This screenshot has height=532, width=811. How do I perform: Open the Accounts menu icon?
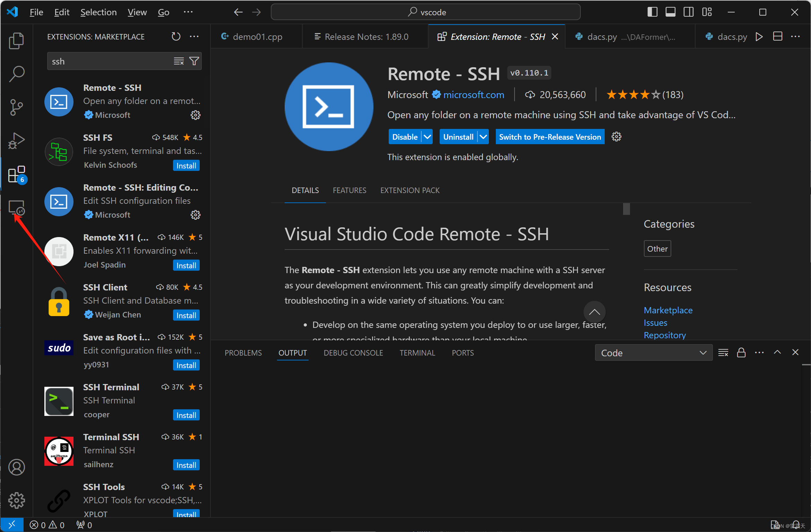click(16, 467)
